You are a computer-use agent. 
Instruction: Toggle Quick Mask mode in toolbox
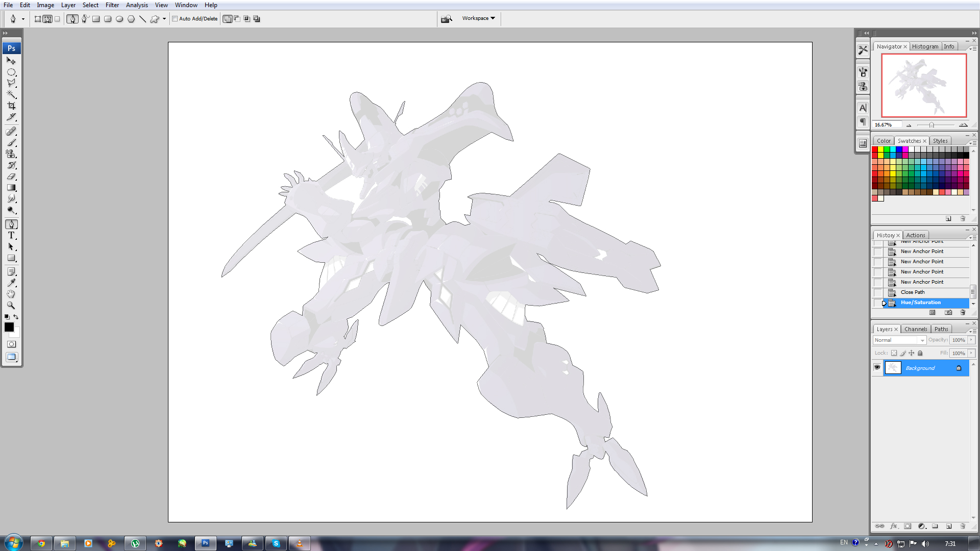11,344
